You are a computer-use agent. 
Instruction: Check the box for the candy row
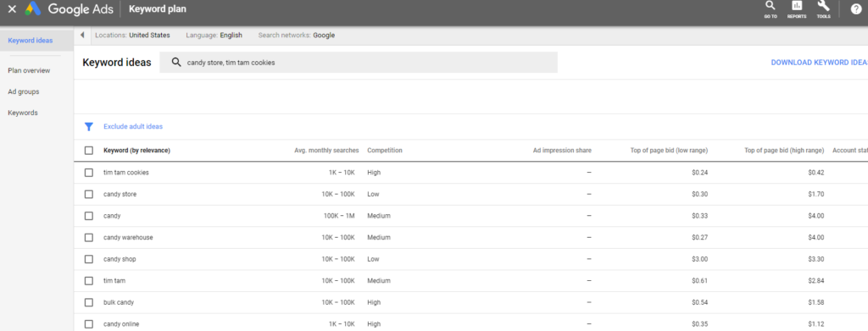coord(88,216)
